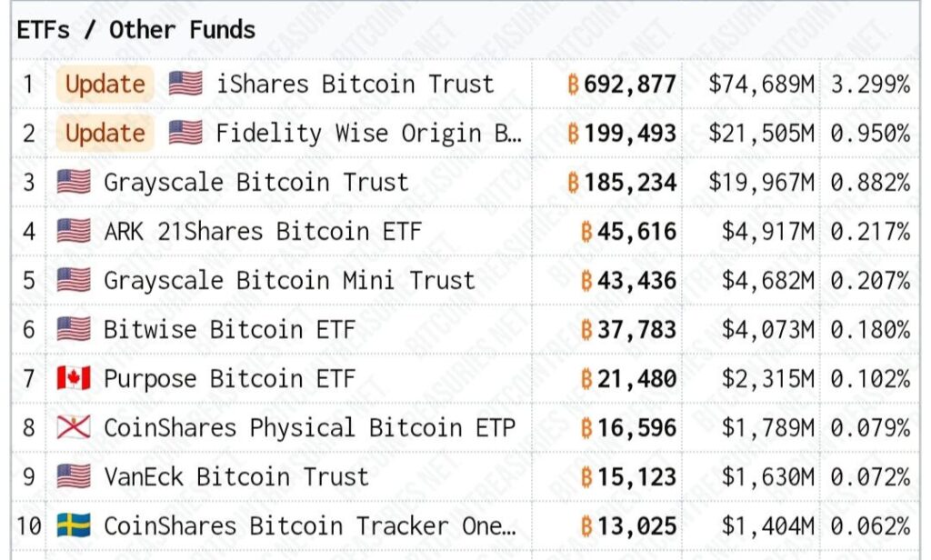The image size is (931, 560).
Task: Select the ARK 21Shares Bitcoin ETF name
Action: click(263, 231)
